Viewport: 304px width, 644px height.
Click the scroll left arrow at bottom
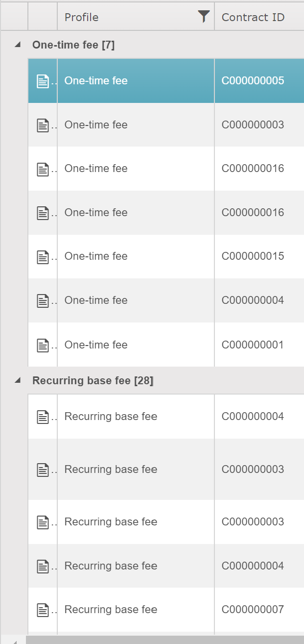14,641
